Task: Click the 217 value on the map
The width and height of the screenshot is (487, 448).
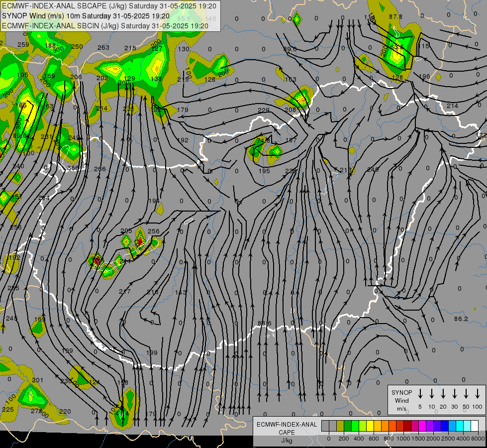Action: click(x=124, y=292)
